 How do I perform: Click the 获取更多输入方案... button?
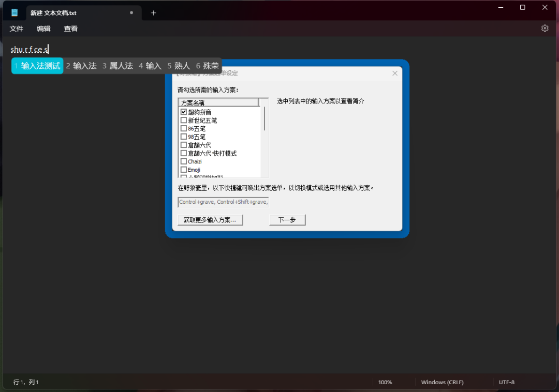click(x=210, y=220)
